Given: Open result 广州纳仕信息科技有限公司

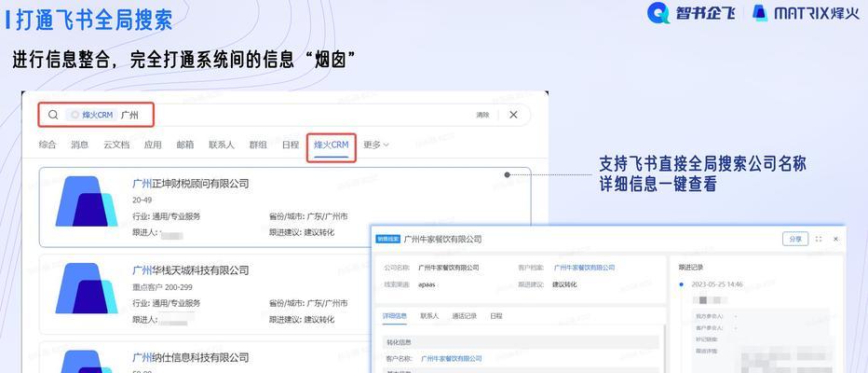Looking at the screenshot, I should pyautogui.click(x=190, y=357).
